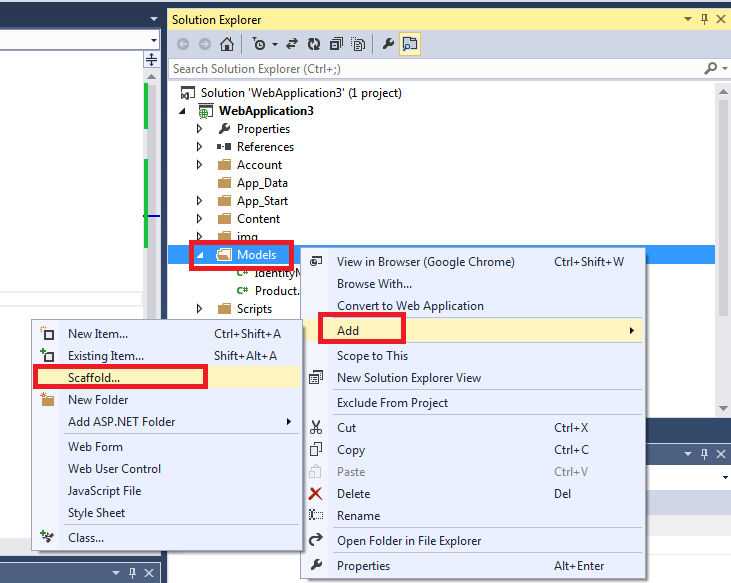Viewport: 731px width, 583px height.
Task: Choose Web User Control
Action: (167, 469)
